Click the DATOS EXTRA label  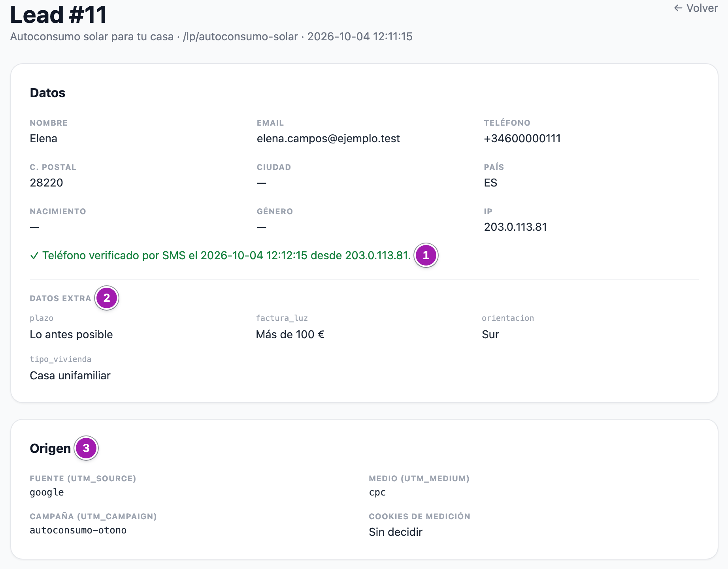pos(60,298)
